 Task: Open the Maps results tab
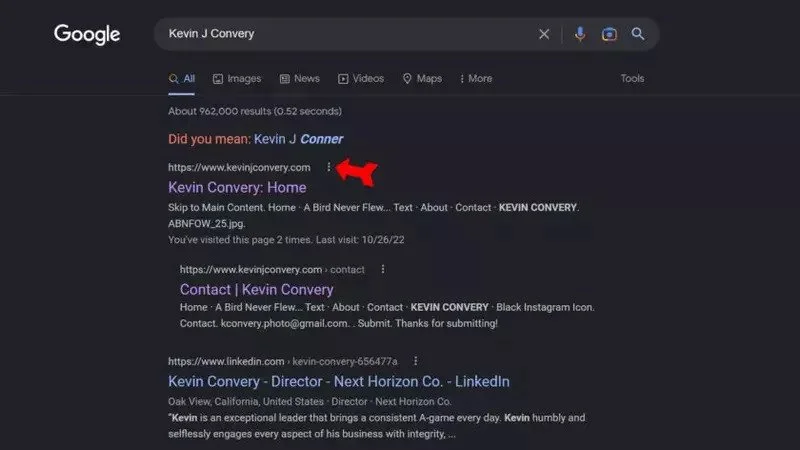tap(421, 79)
